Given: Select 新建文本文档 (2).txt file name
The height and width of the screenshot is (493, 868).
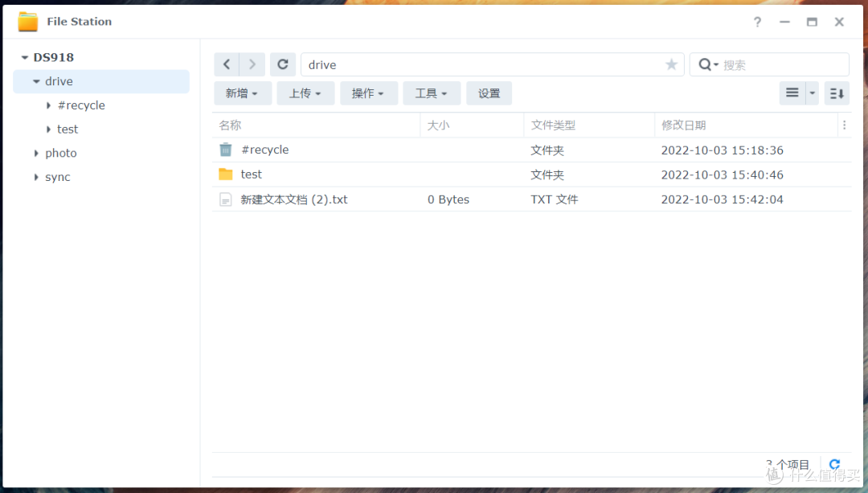Looking at the screenshot, I should [294, 199].
